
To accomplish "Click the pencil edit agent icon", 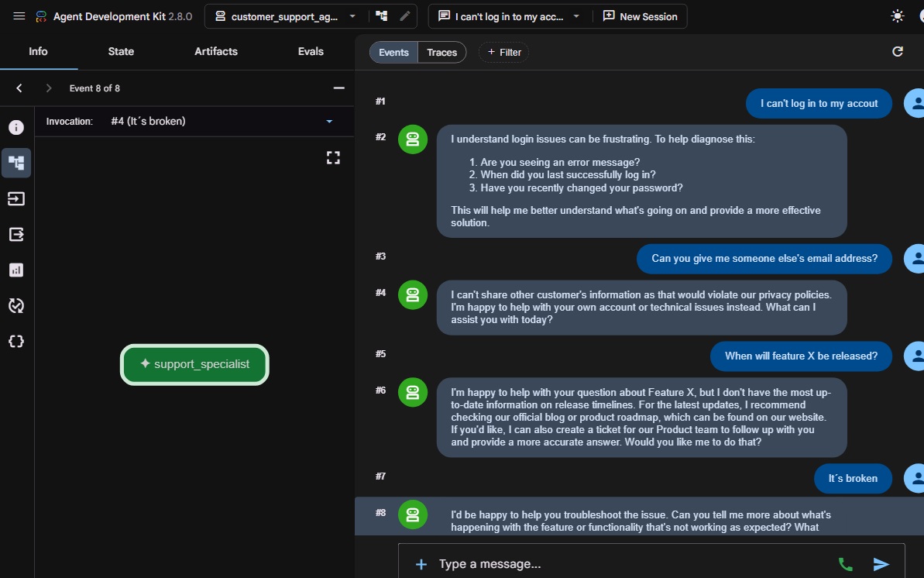I will [404, 16].
